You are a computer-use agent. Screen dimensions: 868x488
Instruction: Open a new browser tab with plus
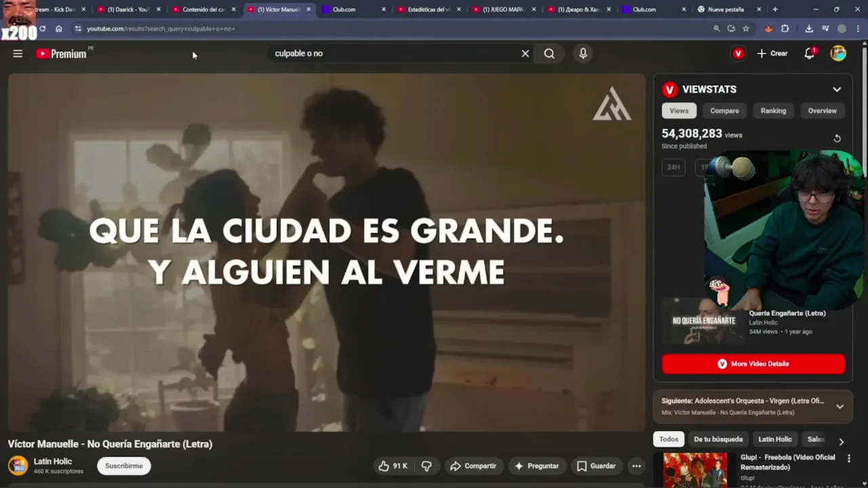click(x=775, y=9)
